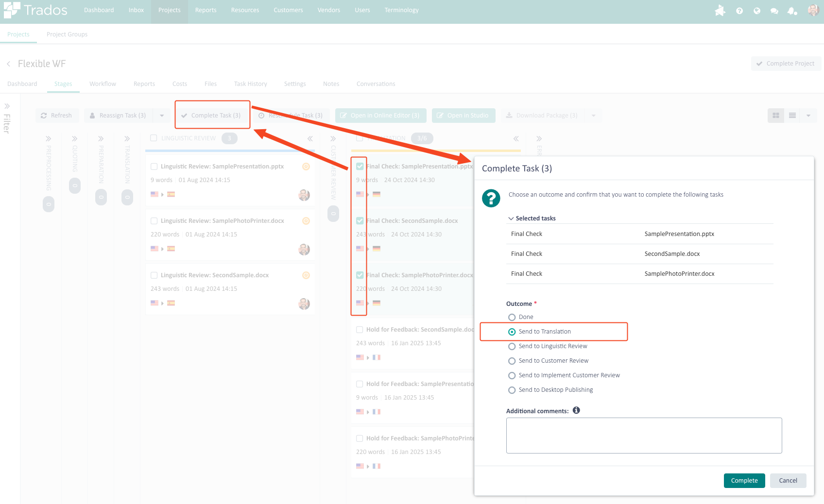Open the Terminology top menu

(401, 10)
